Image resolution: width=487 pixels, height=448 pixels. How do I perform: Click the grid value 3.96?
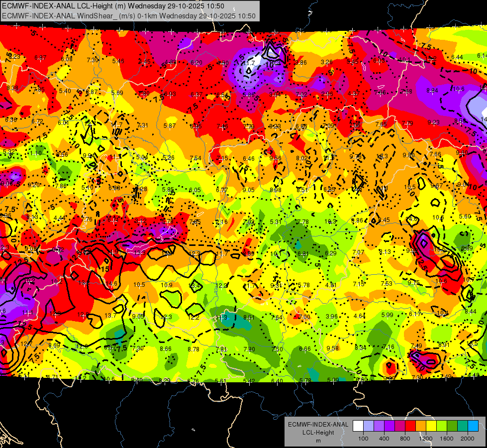pos(332,317)
